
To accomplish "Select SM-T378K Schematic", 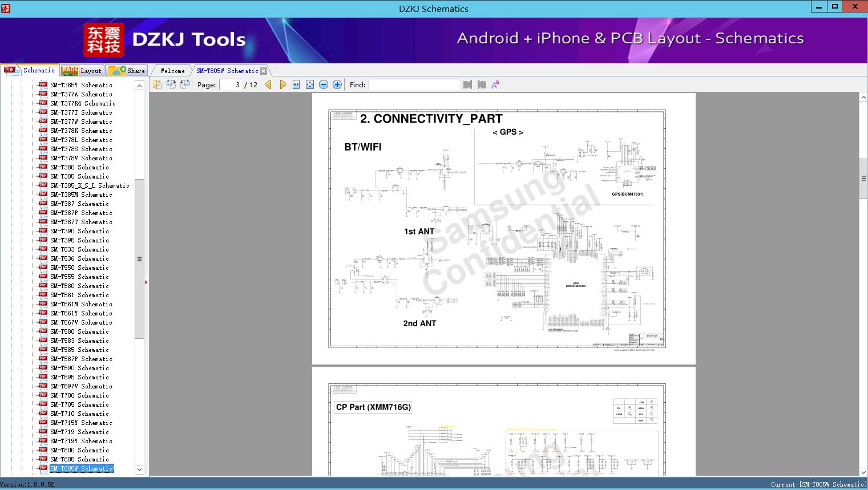I will tap(81, 131).
